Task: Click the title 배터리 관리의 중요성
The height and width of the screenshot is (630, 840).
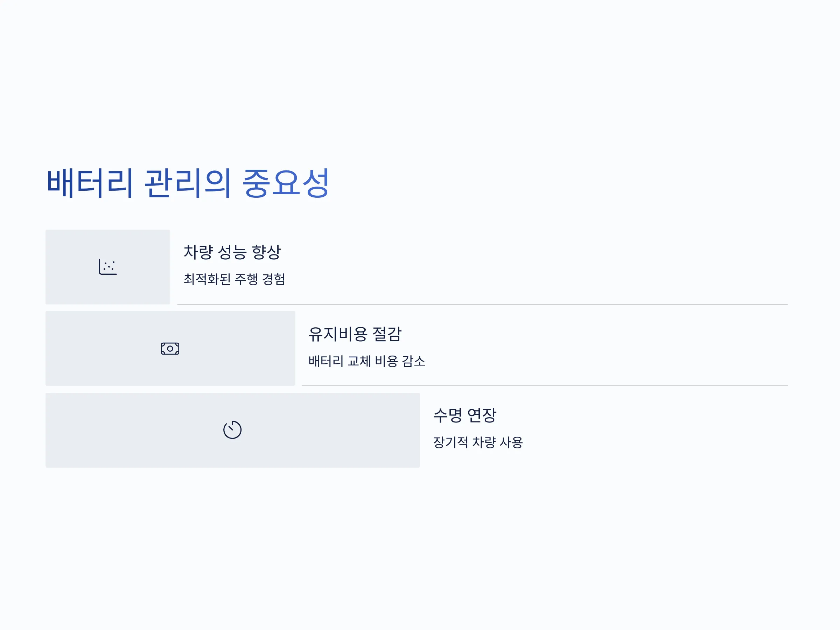Action: pos(188,183)
